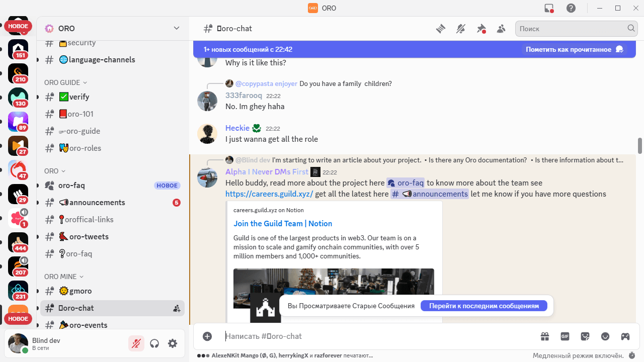Open the security channel
The width and height of the screenshot is (644, 362).
(112, 43)
